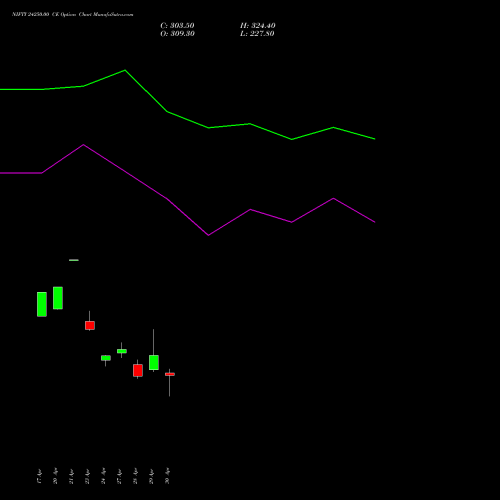Click the 20 Apr date label
Screen dimensions: 500x500
coord(55,476)
